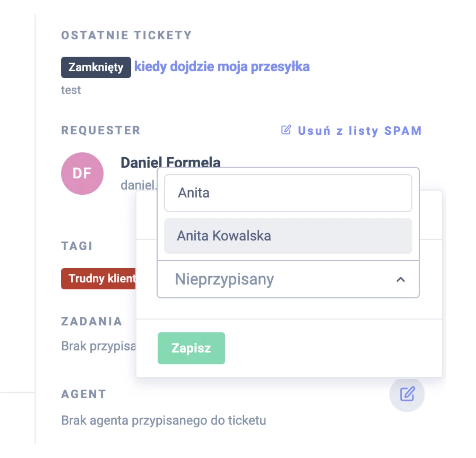
Task: Click the OSTATNIE TICKETY section header
Action: pyautogui.click(x=126, y=35)
